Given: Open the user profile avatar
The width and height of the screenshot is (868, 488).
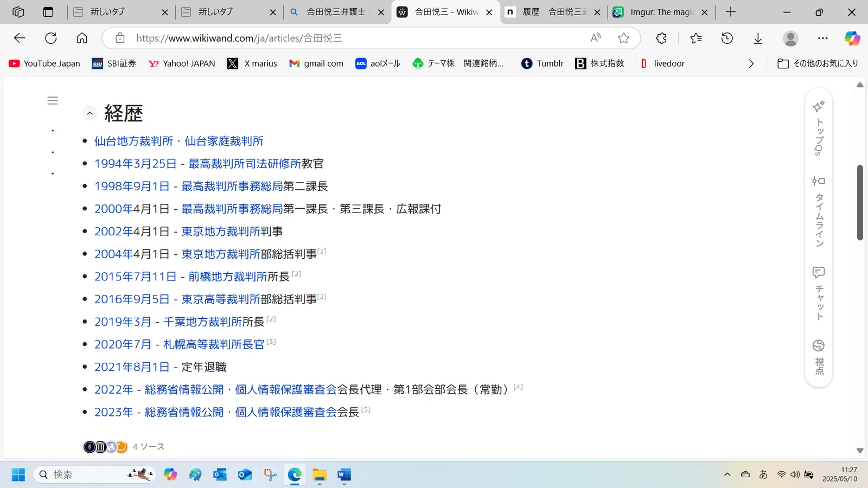Looking at the screenshot, I should (790, 38).
